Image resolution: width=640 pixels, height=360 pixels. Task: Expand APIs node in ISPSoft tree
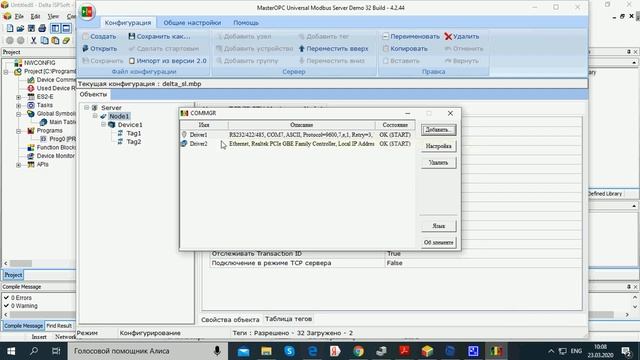(x=18, y=165)
